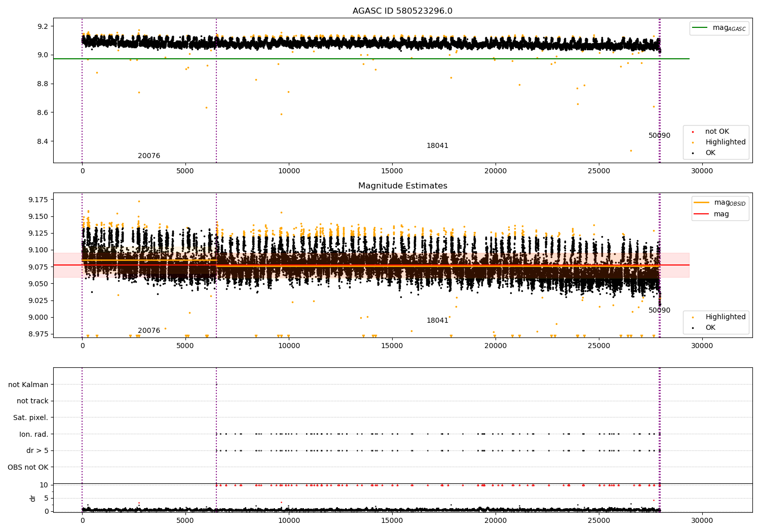
Task: Click the "dr" axis label
Action: (33, 498)
